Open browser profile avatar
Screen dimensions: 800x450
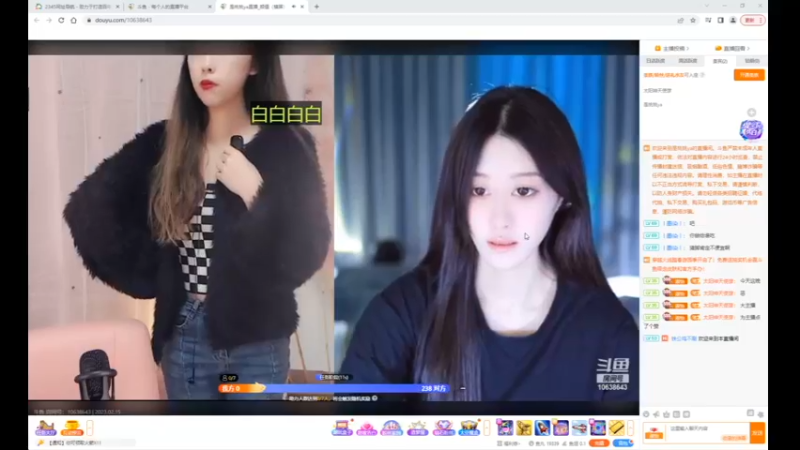pos(733,20)
